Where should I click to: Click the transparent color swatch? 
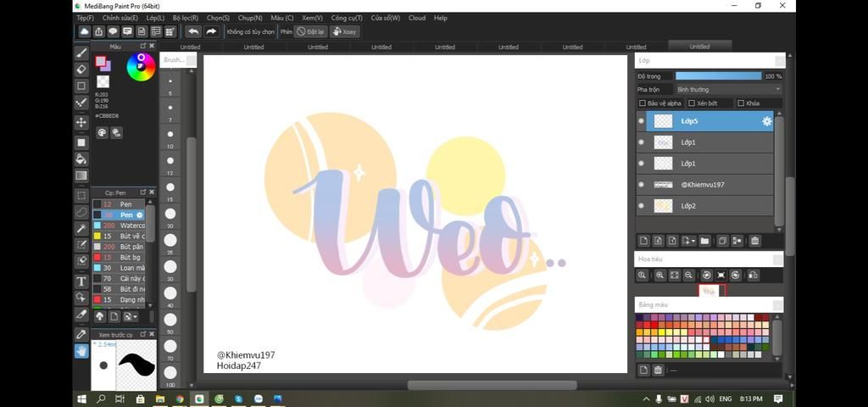tap(103, 82)
